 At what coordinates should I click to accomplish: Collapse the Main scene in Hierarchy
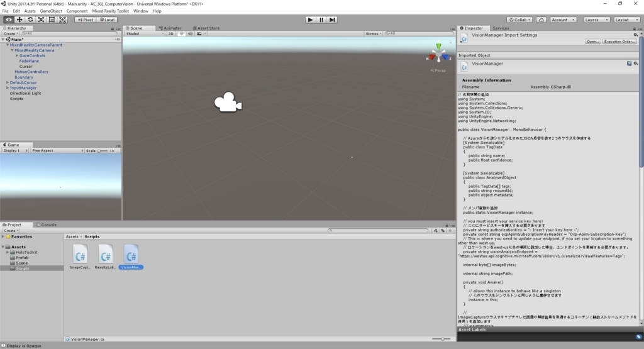coord(3,40)
